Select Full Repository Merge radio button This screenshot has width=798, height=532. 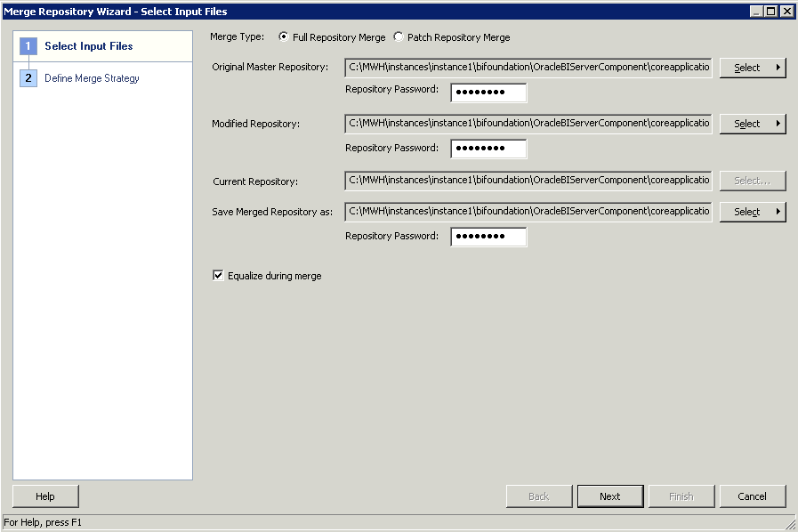click(284, 36)
